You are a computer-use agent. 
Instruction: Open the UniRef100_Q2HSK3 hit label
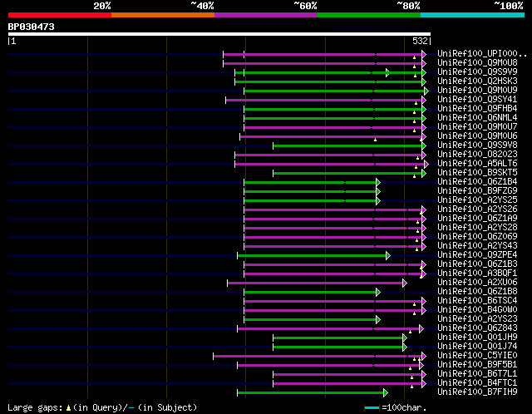point(477,81)
